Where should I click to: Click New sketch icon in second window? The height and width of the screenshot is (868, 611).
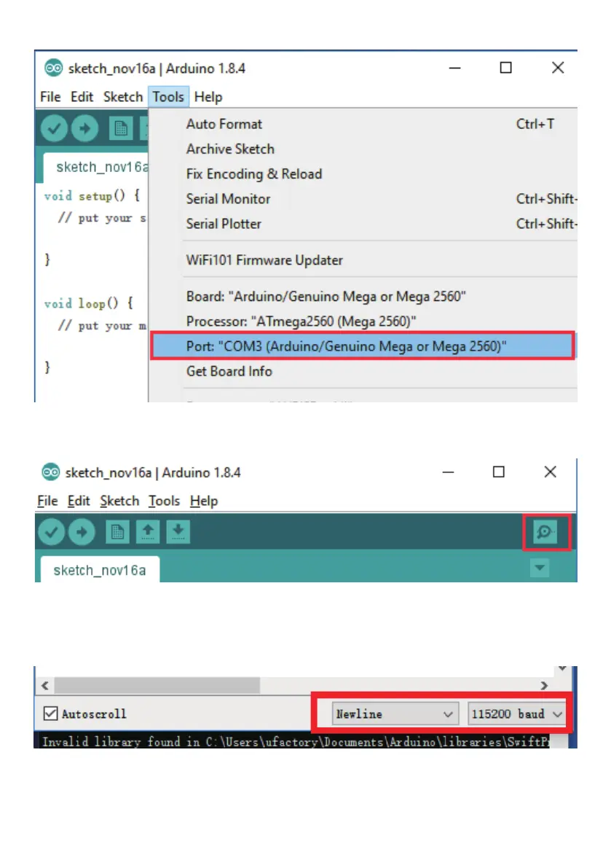(x=117, y=532)
